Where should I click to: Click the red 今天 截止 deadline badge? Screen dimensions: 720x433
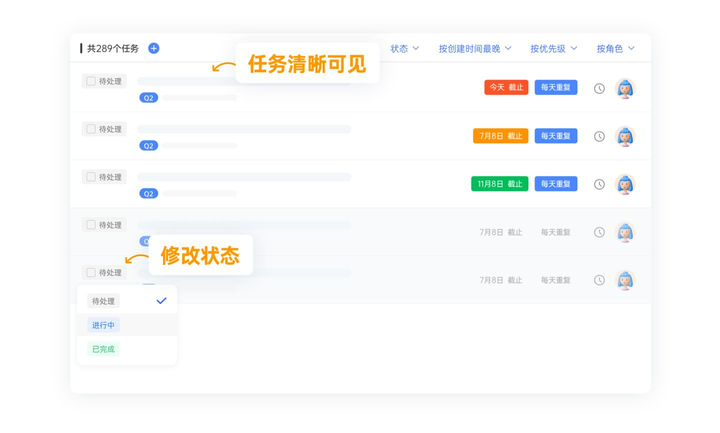click(x=506, y=88)
